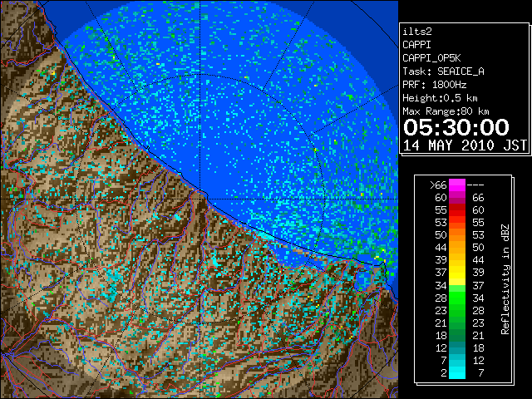Viewport: 532px width, 399px height.
Task: Click the 'CAPPI_0P5K' text line
Action: (431, 58)
